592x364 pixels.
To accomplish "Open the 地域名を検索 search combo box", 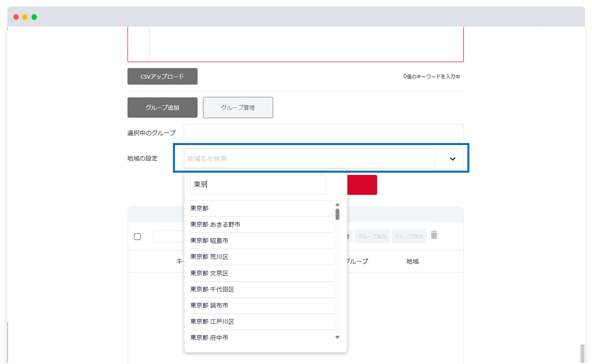I will point(309,158).
